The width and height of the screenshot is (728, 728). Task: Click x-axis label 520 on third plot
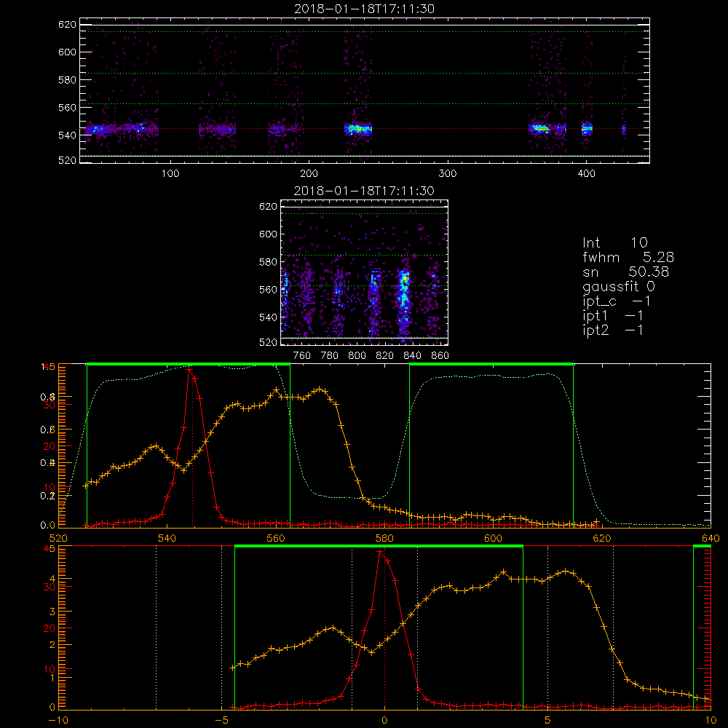tap(58, 539)
